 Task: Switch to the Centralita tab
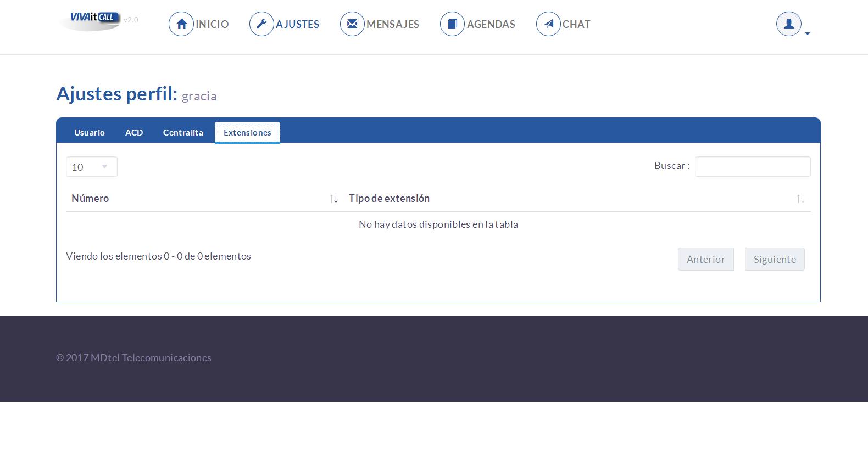tap(183, 132)
